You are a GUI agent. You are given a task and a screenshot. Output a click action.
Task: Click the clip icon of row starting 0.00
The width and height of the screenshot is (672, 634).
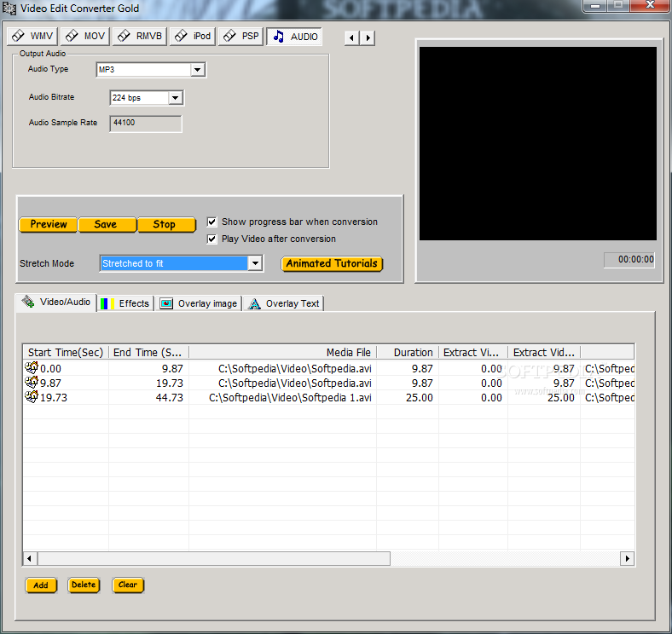[32, 367]
